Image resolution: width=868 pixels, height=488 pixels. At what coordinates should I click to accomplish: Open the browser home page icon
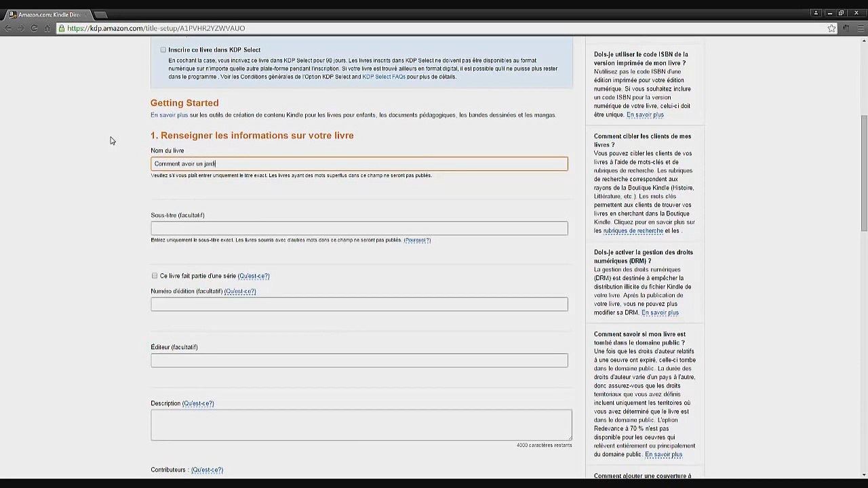pos(47,28)
